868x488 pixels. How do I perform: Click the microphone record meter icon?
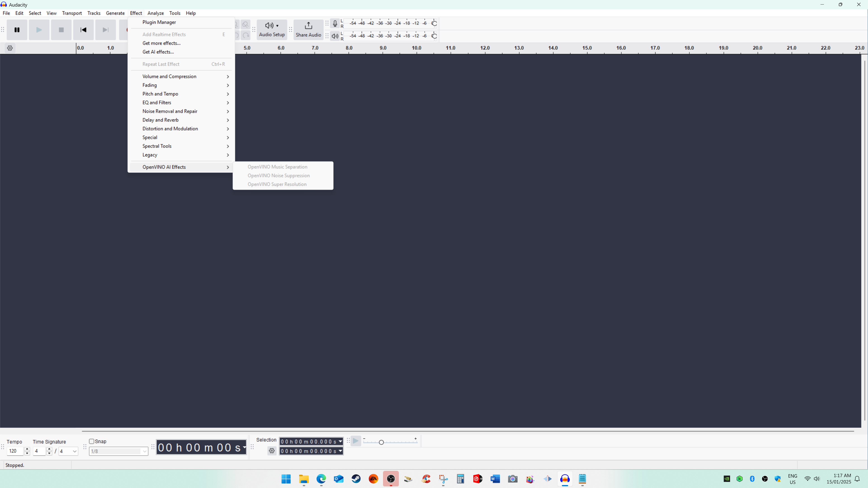pos(335,24)
